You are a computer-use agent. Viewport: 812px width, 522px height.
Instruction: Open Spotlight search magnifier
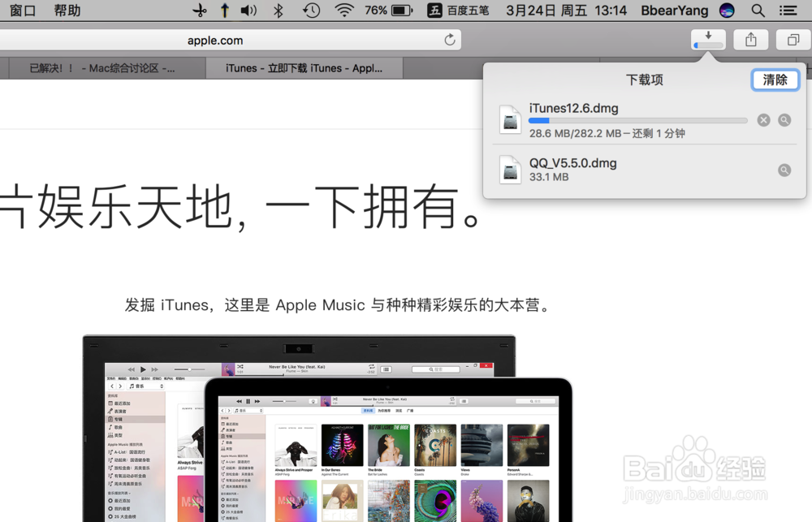[758, 11]
